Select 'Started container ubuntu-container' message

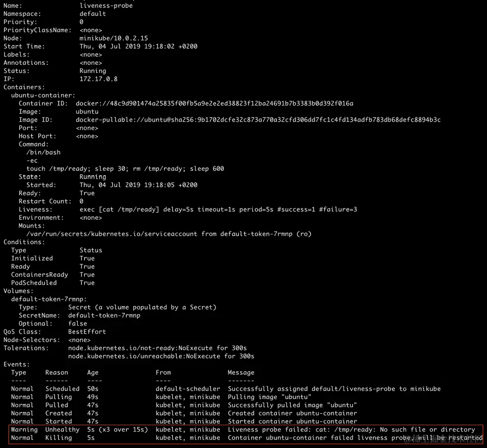coord(292,421)
